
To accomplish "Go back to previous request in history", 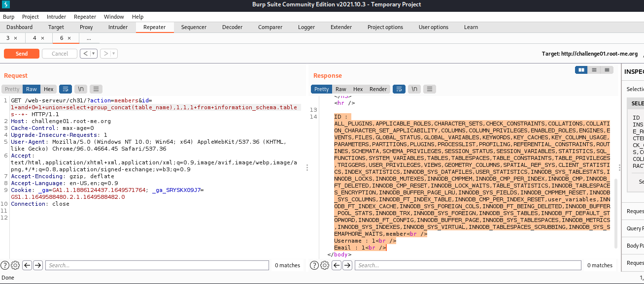I will pos(84,54).
